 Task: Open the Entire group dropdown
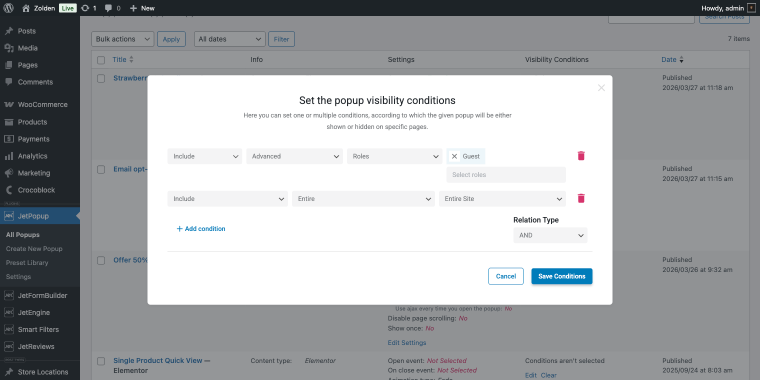(364, 199)
